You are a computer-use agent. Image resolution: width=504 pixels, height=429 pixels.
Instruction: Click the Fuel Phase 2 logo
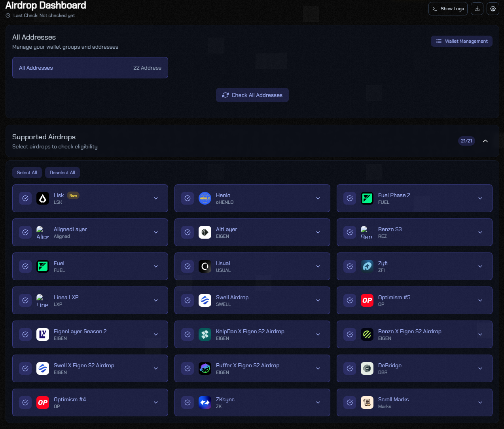tap(367, 198)
